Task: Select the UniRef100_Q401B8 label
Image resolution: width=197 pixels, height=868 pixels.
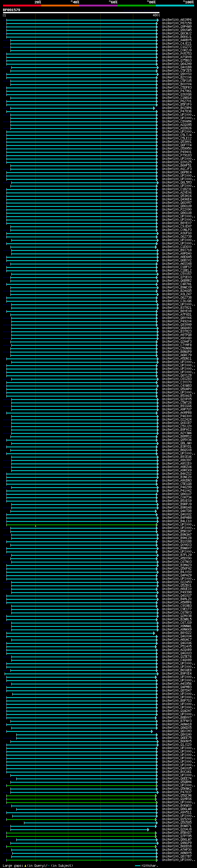Action: 177,67
